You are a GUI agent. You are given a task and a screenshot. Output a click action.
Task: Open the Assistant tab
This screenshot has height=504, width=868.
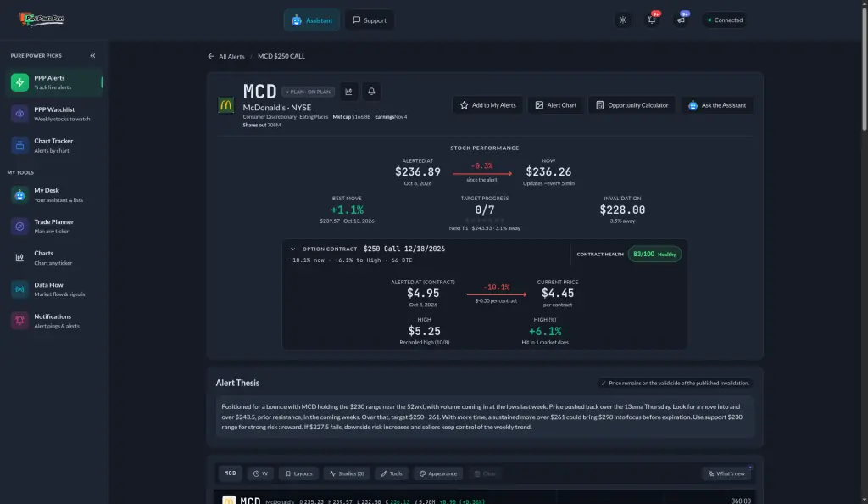(x=312, y=20)
